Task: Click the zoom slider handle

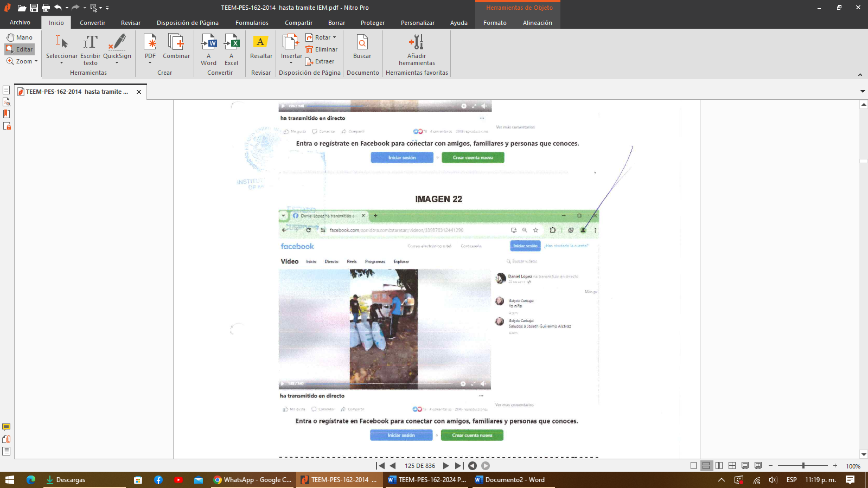Action: click(x=803, y=466)
